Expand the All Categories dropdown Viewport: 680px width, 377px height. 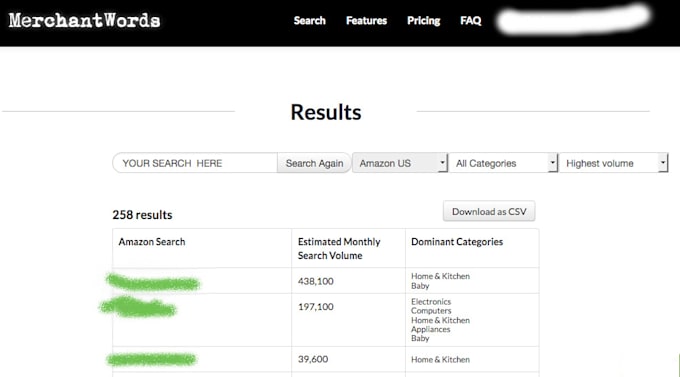503,163
